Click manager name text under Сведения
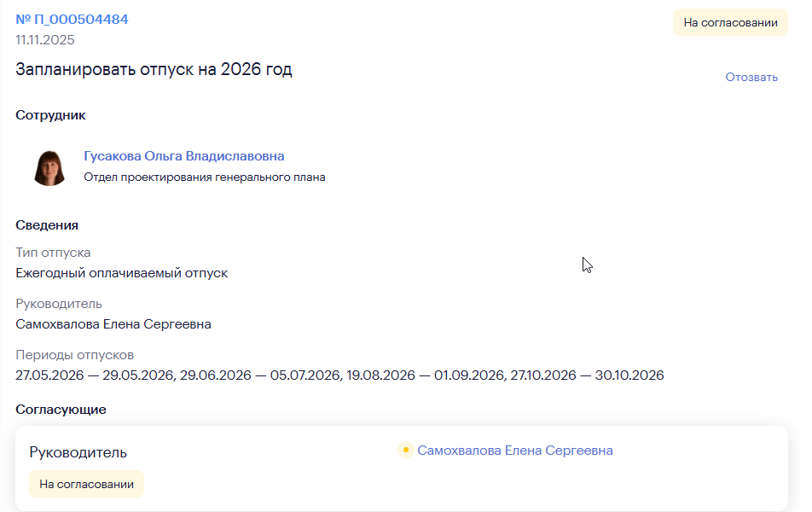The image size is (812, 512). click(113, 324)
